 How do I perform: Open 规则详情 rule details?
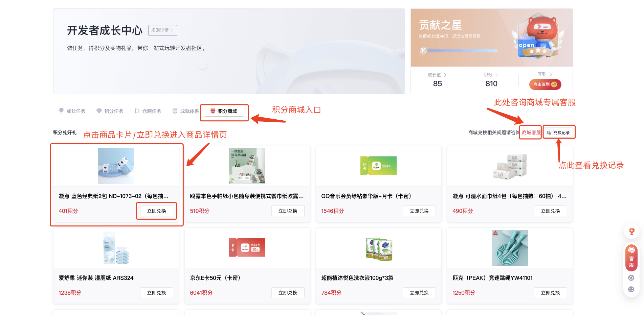162,30
